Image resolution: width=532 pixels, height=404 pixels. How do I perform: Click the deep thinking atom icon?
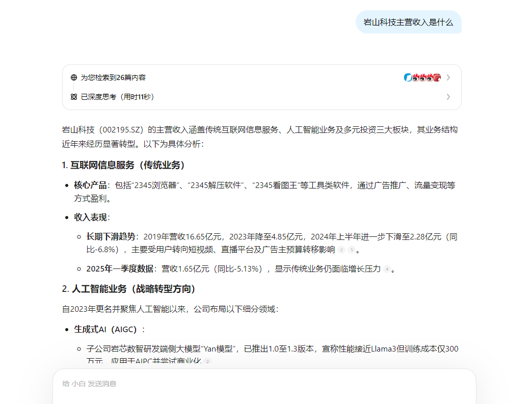point(73,97)
